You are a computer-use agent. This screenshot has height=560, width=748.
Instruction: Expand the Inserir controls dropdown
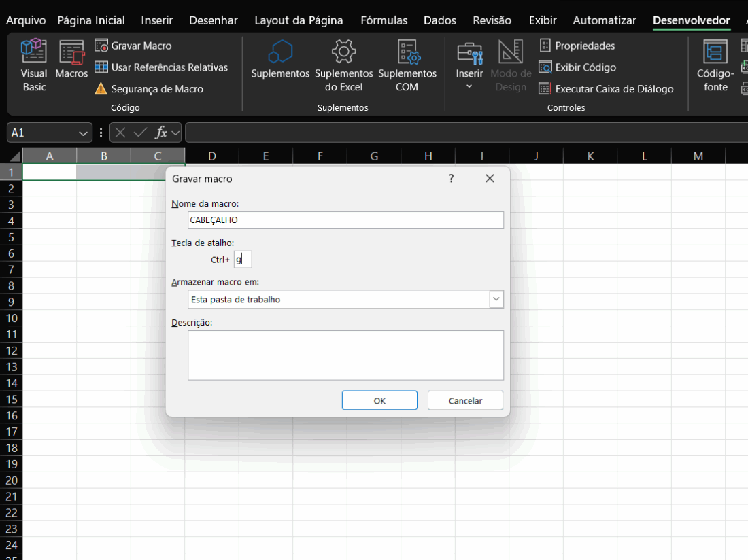pyautogui.click(x=469, y=86)
